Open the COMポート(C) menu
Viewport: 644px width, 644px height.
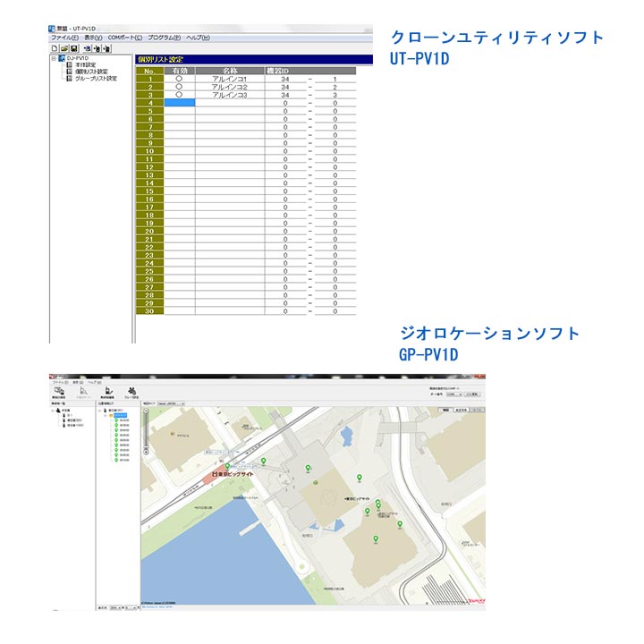[x=125, y=38]
